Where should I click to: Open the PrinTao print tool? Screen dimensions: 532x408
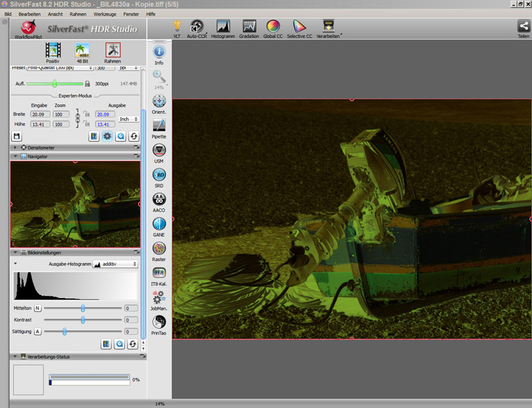(x=159, y=321)
